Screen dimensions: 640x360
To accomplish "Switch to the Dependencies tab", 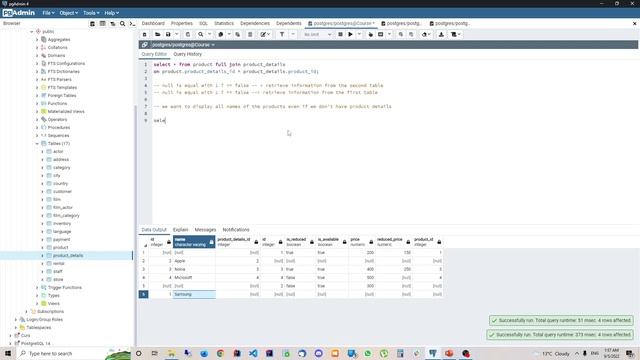I will 255,24.
